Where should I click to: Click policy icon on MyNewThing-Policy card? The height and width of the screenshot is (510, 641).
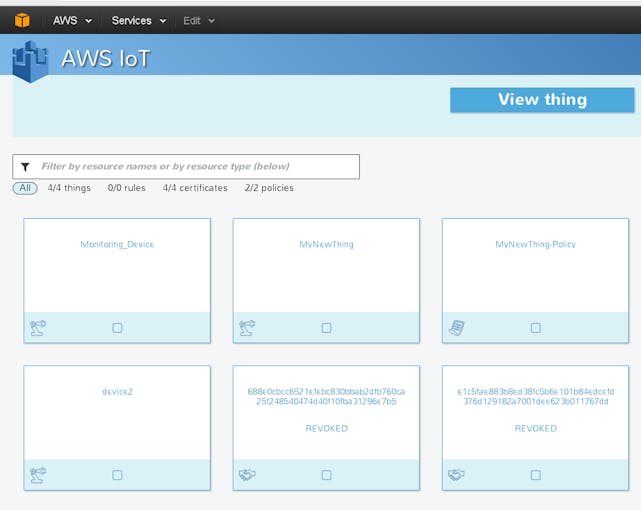[457, 327]
